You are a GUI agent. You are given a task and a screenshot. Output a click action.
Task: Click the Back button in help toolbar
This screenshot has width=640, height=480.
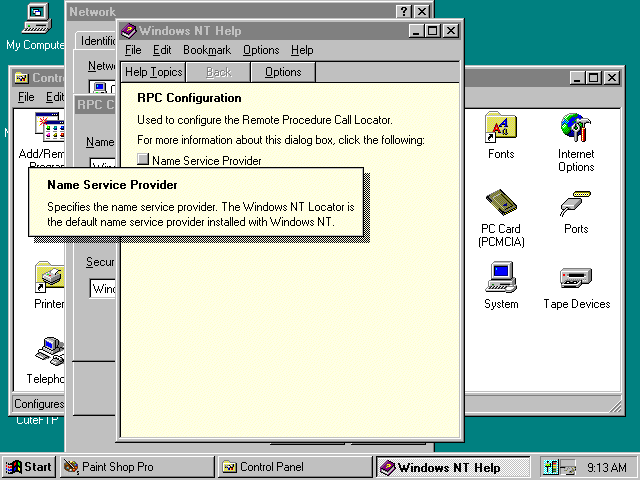[x=218, y=72]
